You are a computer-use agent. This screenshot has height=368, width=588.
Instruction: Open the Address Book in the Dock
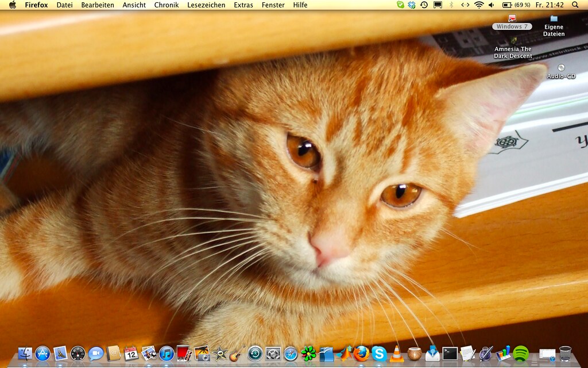click(114, 354)
